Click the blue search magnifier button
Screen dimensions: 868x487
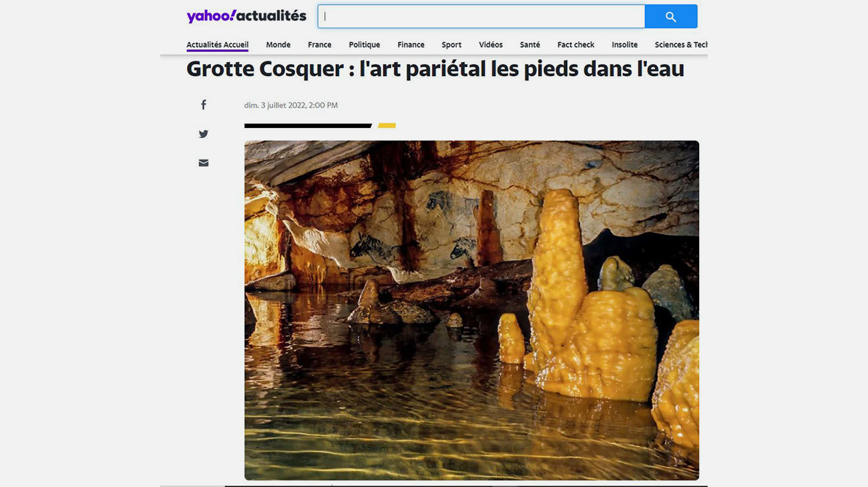[671, 17]
